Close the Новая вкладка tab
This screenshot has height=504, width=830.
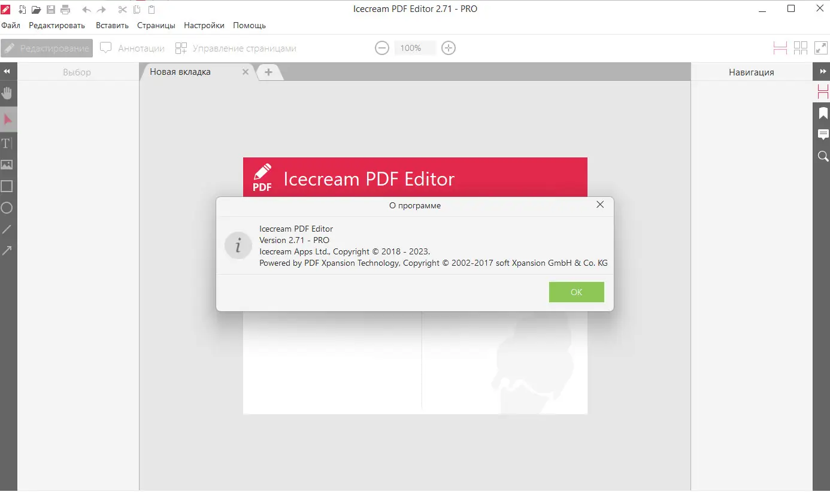[x=246, y=72]
